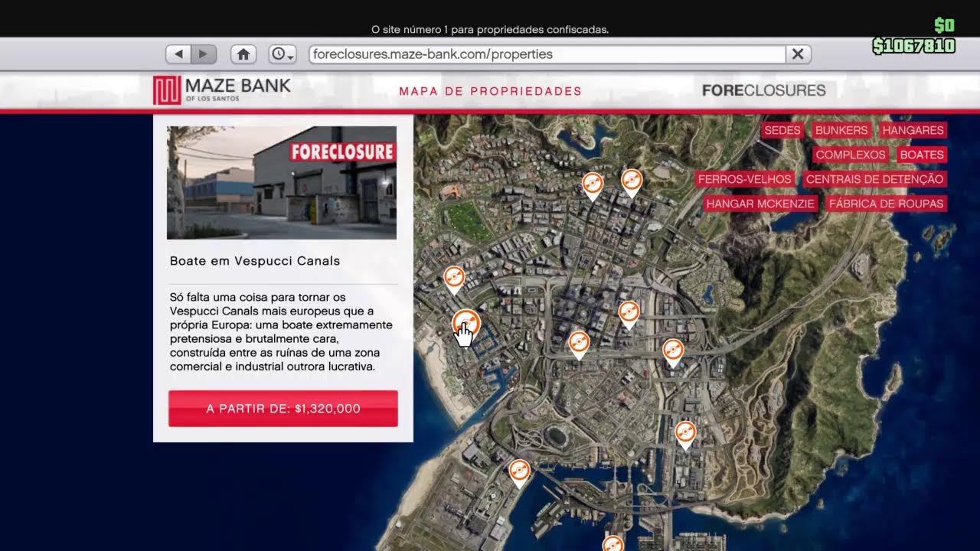Close the browser with the X button

[798, 54]
